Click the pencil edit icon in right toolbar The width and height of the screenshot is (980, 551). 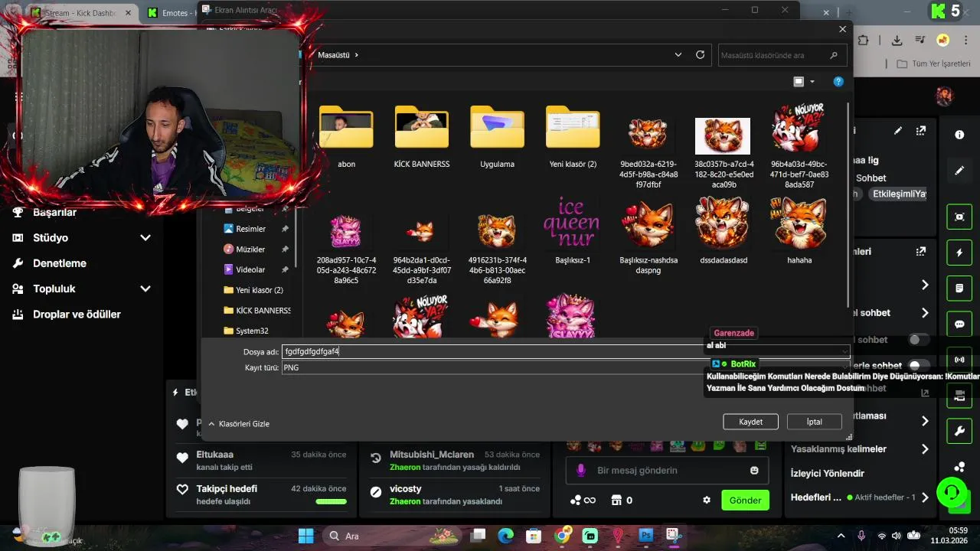959,171
